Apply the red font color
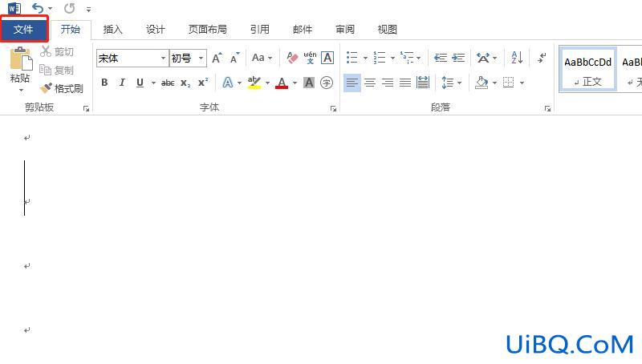Image resolution: width=642 pixels, height=364 pixels. click(x=282, y=83)
